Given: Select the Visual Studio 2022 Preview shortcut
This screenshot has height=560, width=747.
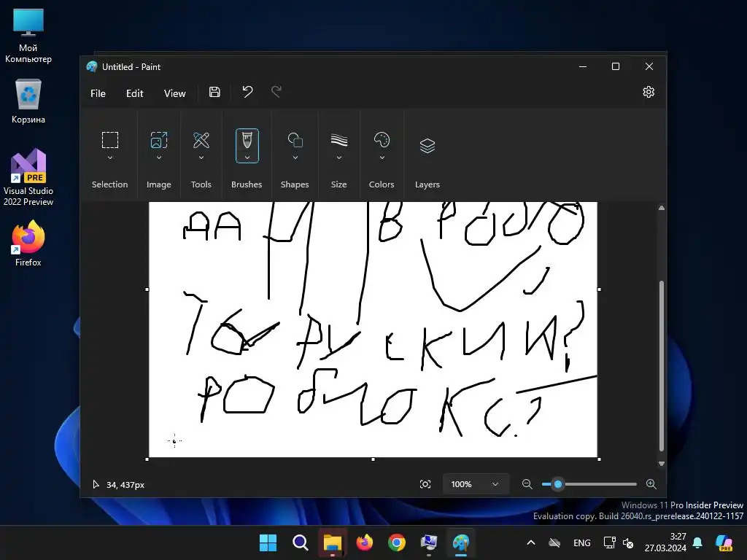Looking at the screenshot, I should click(x=28, y=177).
